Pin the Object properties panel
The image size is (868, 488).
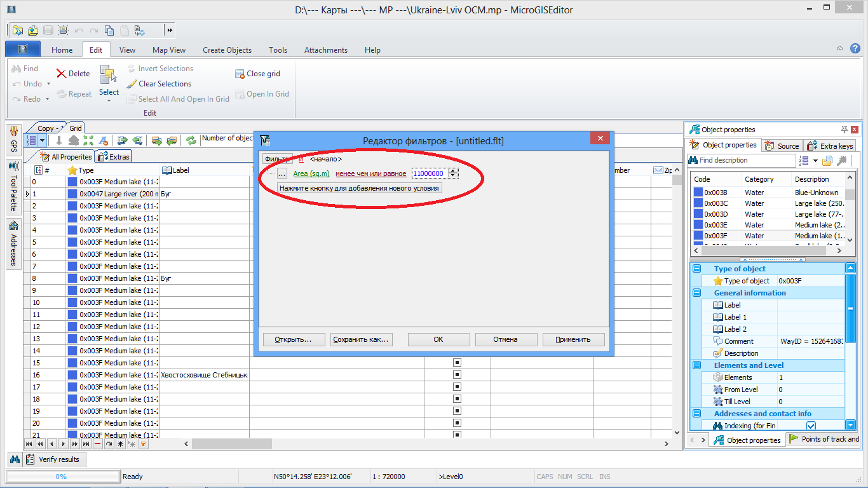pos(844,130)
